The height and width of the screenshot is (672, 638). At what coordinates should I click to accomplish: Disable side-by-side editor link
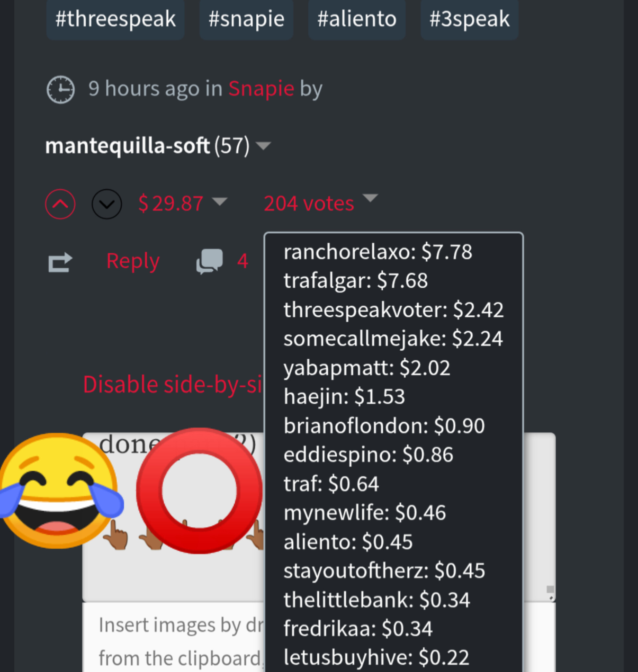173,385
